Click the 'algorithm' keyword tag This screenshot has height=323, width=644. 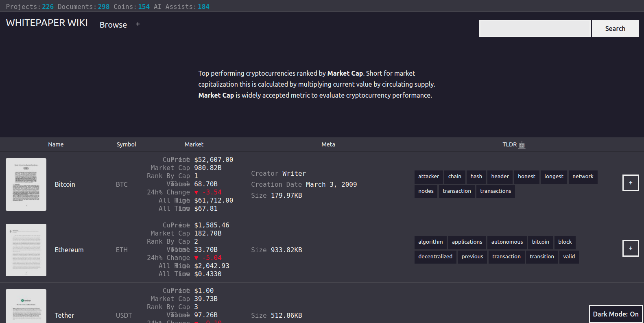[x=430, y=242]
